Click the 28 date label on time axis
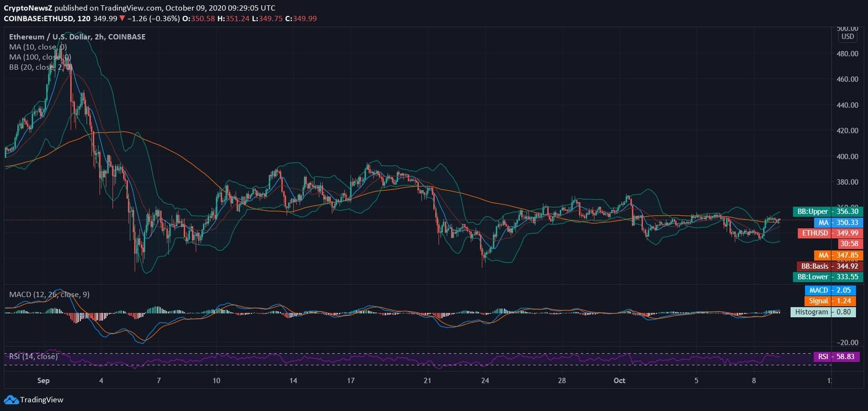This screenshot has height=411, width=868. tap(562, 381)
